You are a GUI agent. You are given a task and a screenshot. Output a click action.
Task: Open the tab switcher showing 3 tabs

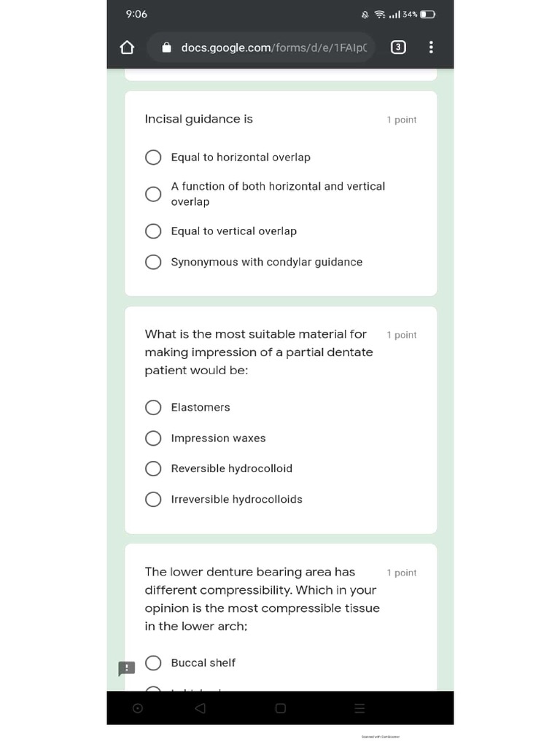point(398,47)
